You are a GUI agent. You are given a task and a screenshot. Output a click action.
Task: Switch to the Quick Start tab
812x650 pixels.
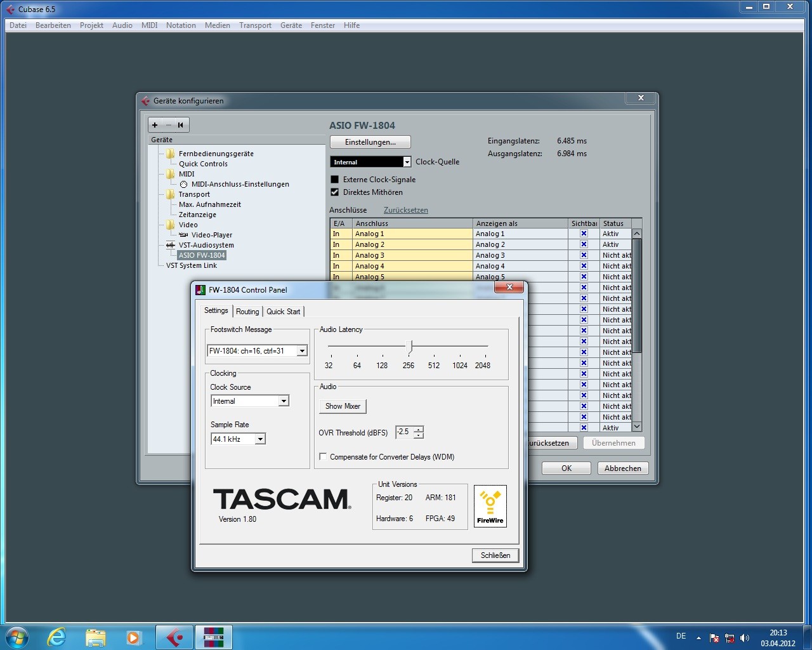284,312
